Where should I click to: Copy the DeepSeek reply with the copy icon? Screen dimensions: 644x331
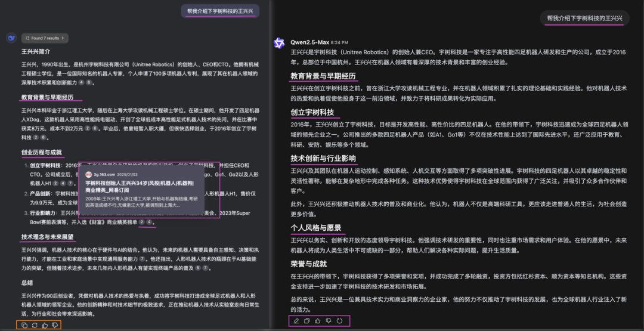pos(24,325)
